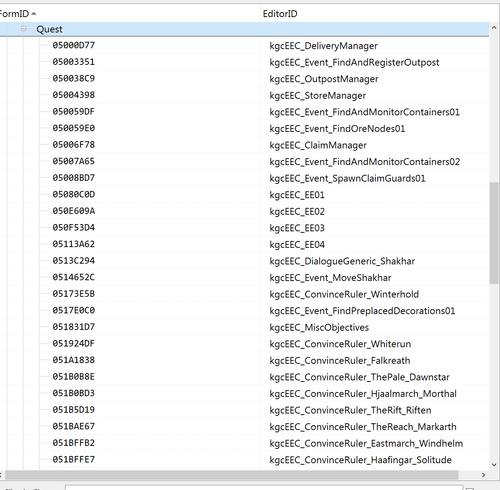500x490 pixels.
Task: Select FormID 051B5D19 row
Action: (x=244, y=410)
